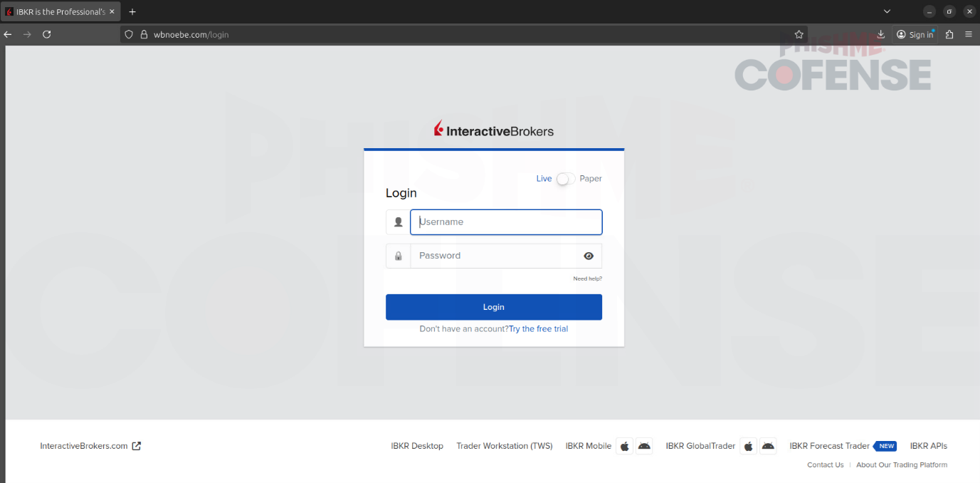Image resolution: width=980 pixels, height=483 pixels.
Task: Click the Android icon beside IBKR Mobile
Action: pyautogui.click(x=644, y=446)
